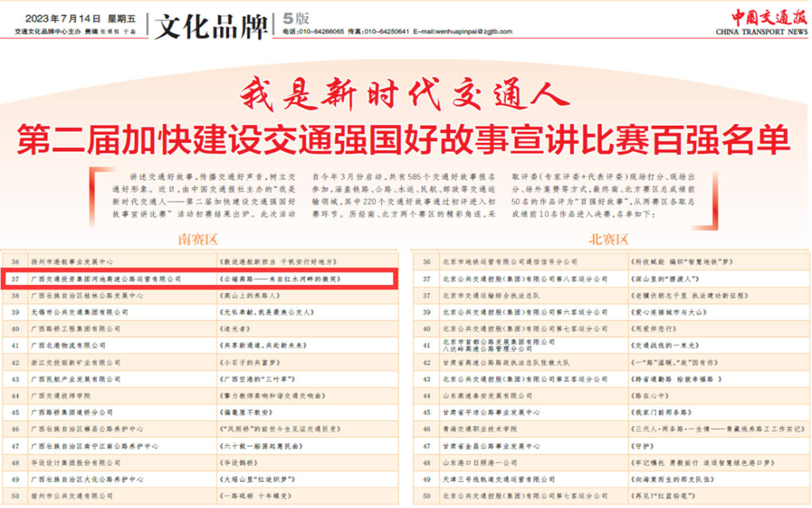812x508 pixels.
Task: Click 北京公共交通控股(集团)有限公司第八客运分公司
Action: pyautogui.click(x=525, y=279)
